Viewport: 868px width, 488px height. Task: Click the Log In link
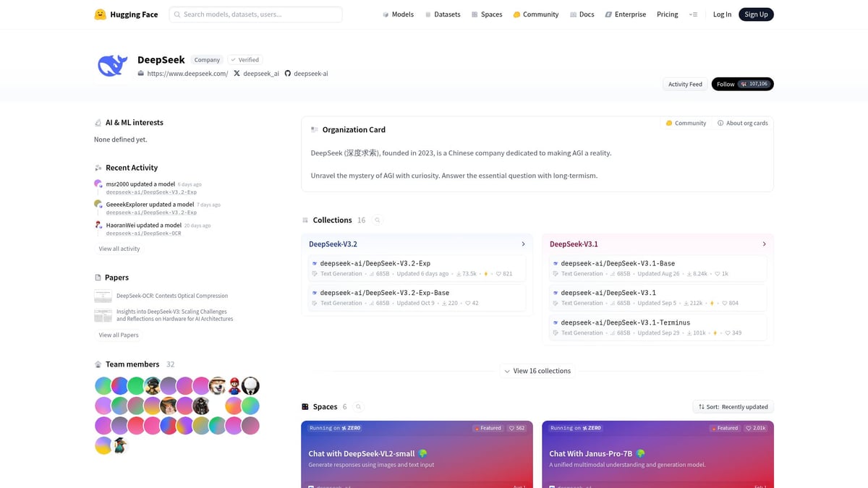[x=722, y=14]
